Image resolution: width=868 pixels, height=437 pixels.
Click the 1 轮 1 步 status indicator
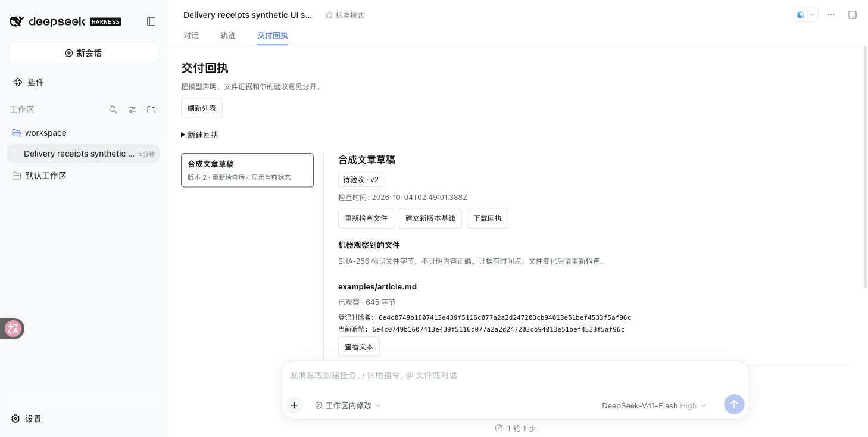(516, 428)
